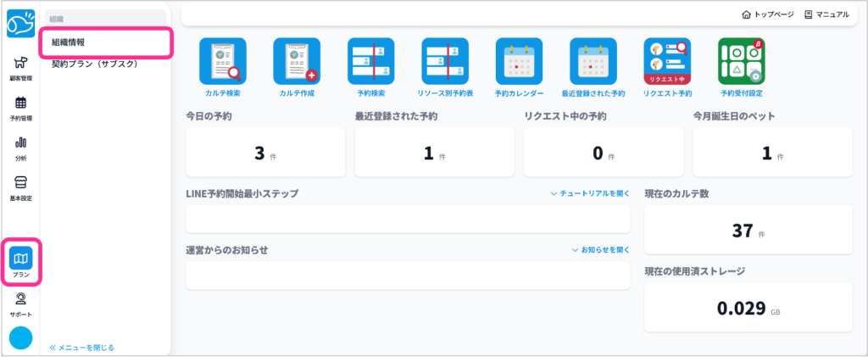This screenshot has width=868, height=357.
Task: Open the 予約受付設定 icon
Action: [x=741, y=62]
